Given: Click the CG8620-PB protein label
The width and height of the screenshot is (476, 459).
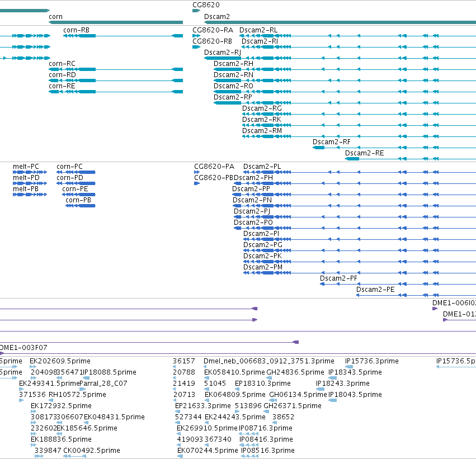Looking at the screenshot, I should pos(214,178).
